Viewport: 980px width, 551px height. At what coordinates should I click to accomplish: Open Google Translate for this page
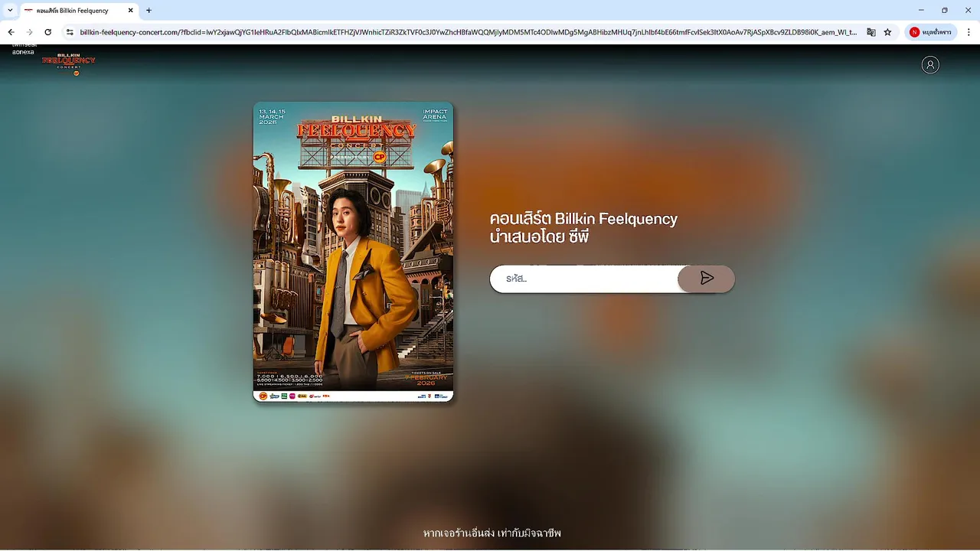pyautogui.click(x=871, y=32)
